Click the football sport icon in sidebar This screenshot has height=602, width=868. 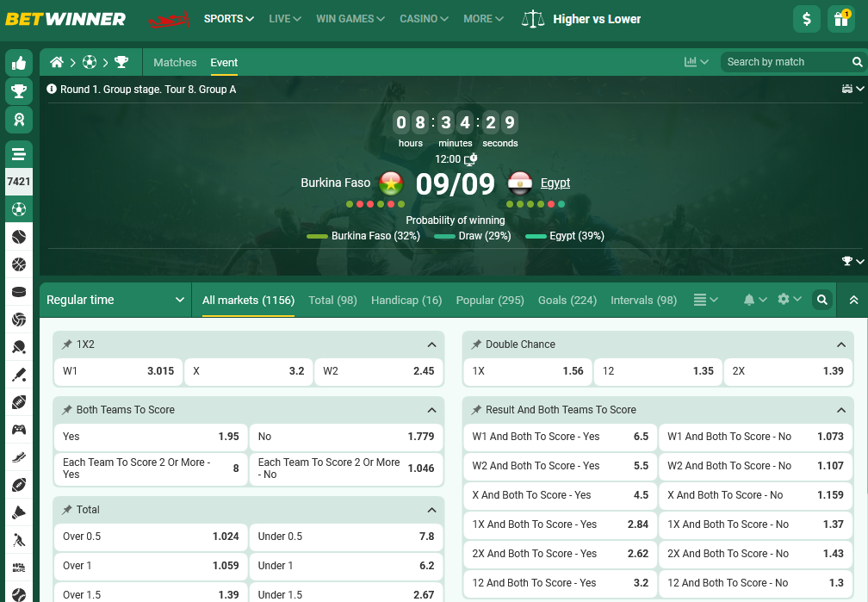click(x=19, y=208)
